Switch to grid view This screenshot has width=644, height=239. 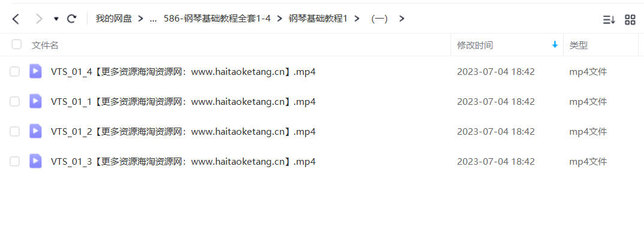point(630,19)
